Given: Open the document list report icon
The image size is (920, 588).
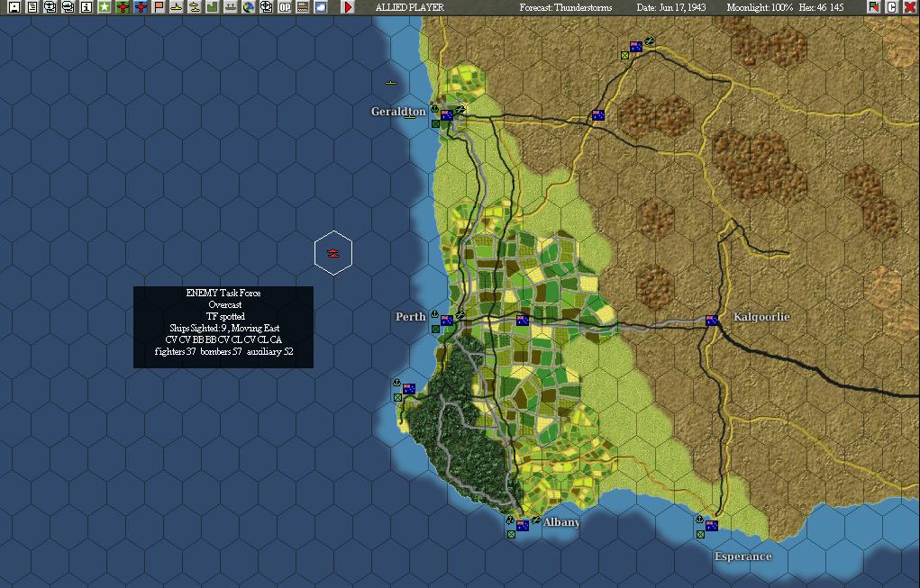Looking at the screenshot, I should [32, 7].
